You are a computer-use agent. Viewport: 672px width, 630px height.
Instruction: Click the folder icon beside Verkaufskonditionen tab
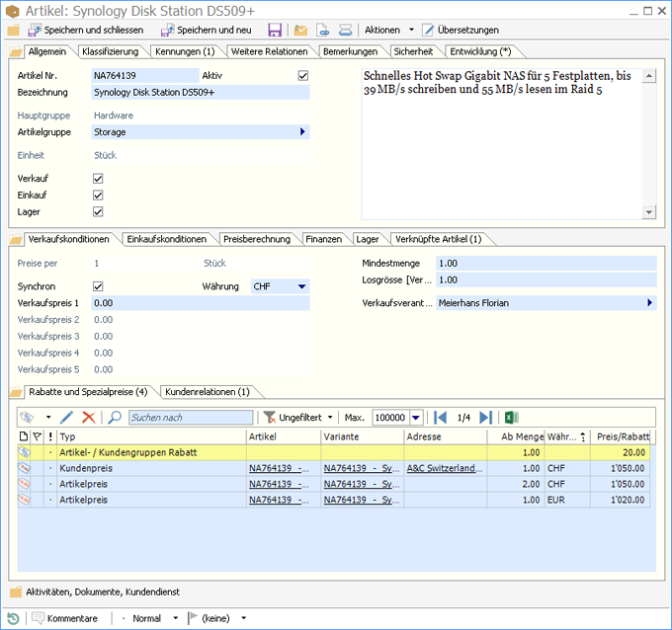(x=16, y=239)
